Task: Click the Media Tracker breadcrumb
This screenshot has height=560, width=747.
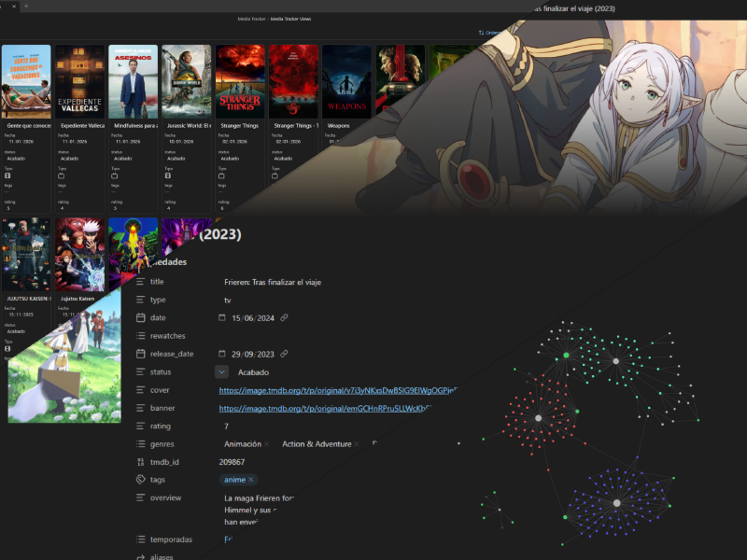Action: coord(250,18)
